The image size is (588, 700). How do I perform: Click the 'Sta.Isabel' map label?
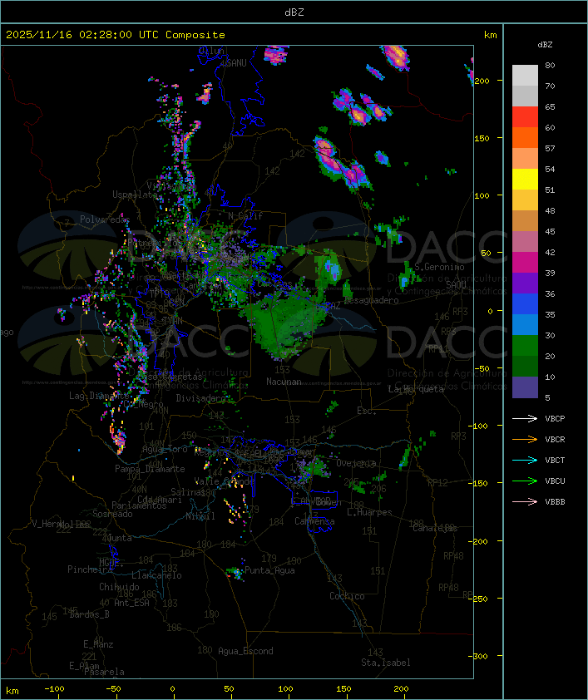tap(386, 663)
